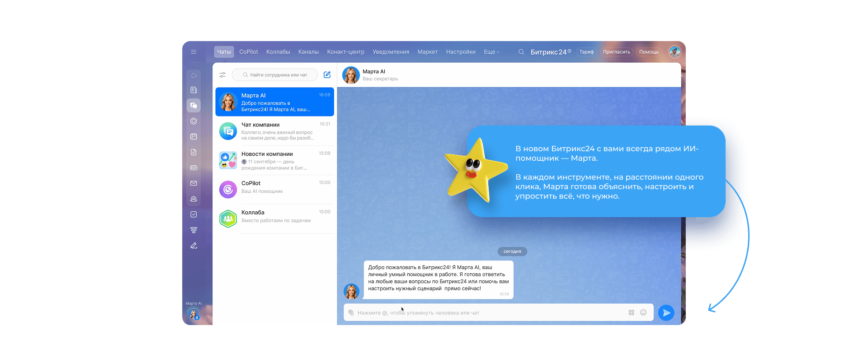Open the CRM funnel icon in the left sidebar

click(x=193, y=230)
